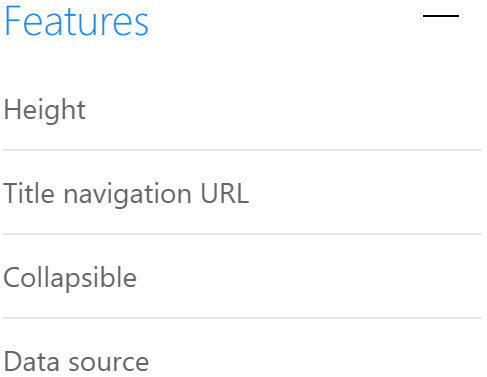Image resolution: width=487 pixels, height=377 pixels.
Task: Open the Title navigation URL item
Action: pos(242,193)
